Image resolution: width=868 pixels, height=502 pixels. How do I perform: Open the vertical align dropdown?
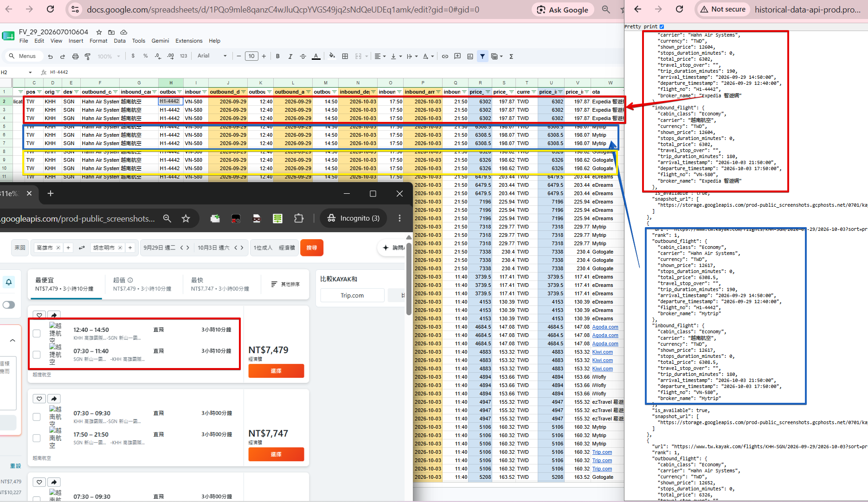(x=396, y=57)
